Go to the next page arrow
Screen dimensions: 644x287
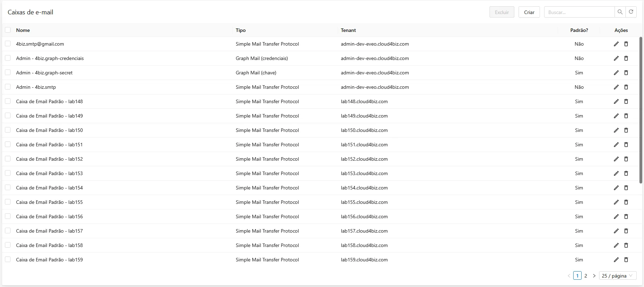point(594,276)
